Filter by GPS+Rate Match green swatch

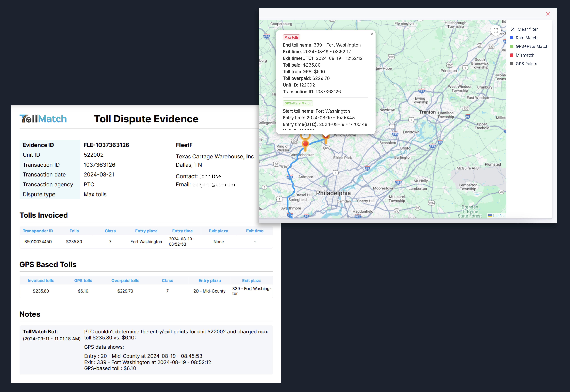[x=512, y=46]
